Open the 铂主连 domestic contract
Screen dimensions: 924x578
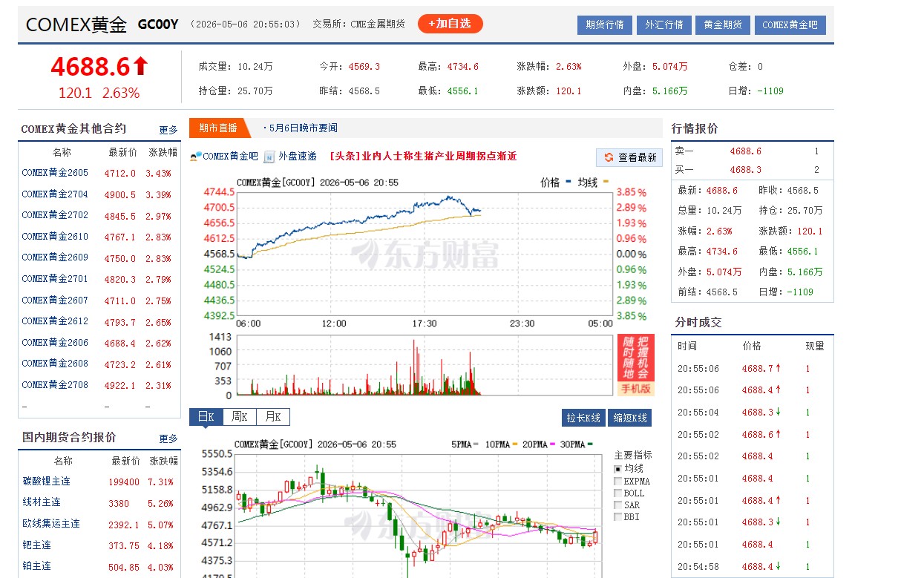pos(37,566)
